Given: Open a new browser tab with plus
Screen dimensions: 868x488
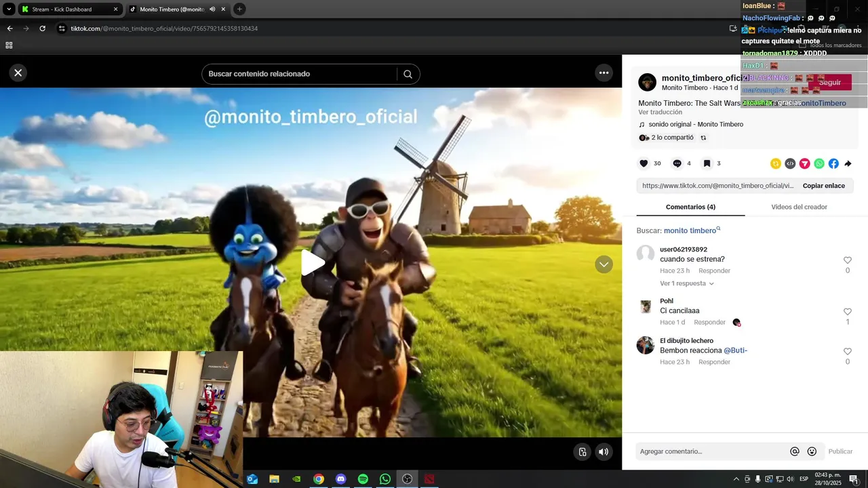Looking at the screenshot, I should coord(239,9).
